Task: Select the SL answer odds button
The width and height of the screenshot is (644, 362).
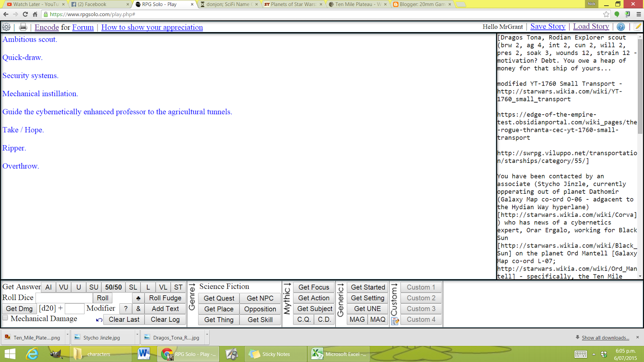Action: coord(133,287)
